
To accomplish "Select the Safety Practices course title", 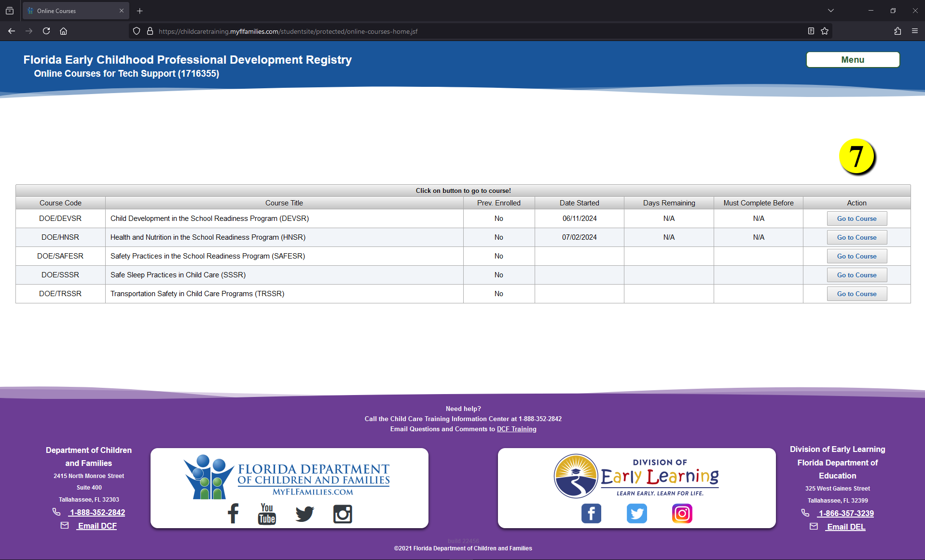I will click(x=207, y=256).
